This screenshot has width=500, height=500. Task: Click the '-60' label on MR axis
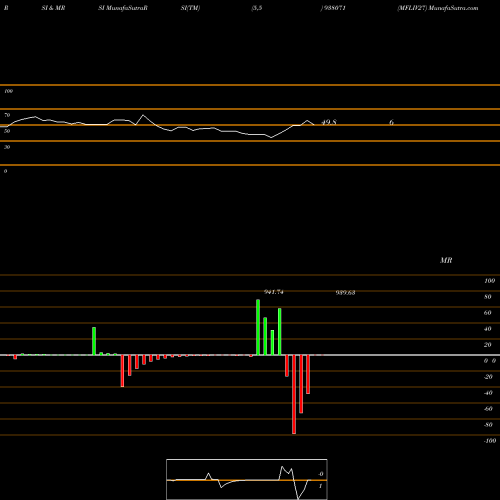coord(488,409)
